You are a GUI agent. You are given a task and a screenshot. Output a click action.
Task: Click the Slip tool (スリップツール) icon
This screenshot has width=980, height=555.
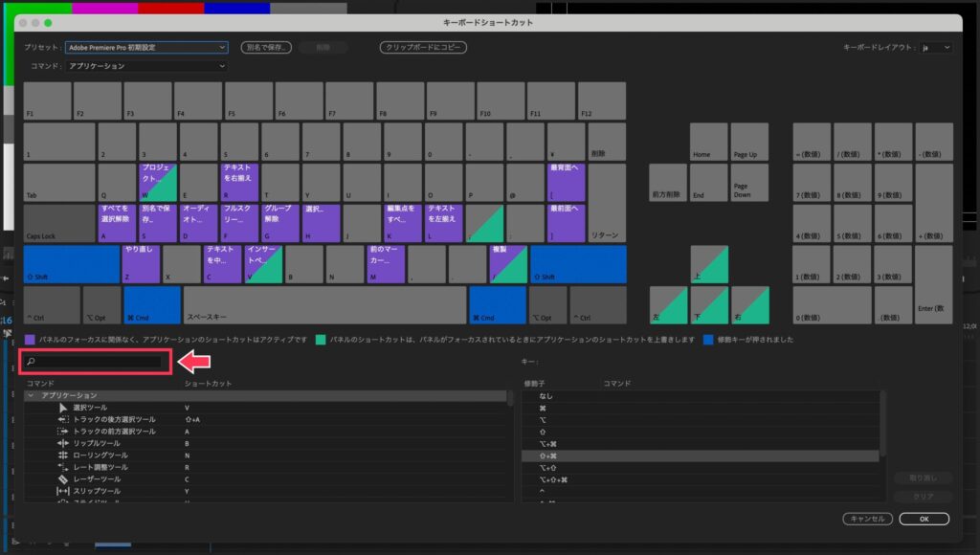point(64,491)
